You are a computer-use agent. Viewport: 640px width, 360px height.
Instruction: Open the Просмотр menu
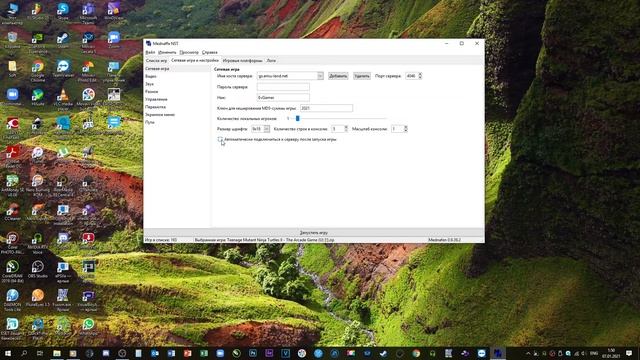(189, 52)
